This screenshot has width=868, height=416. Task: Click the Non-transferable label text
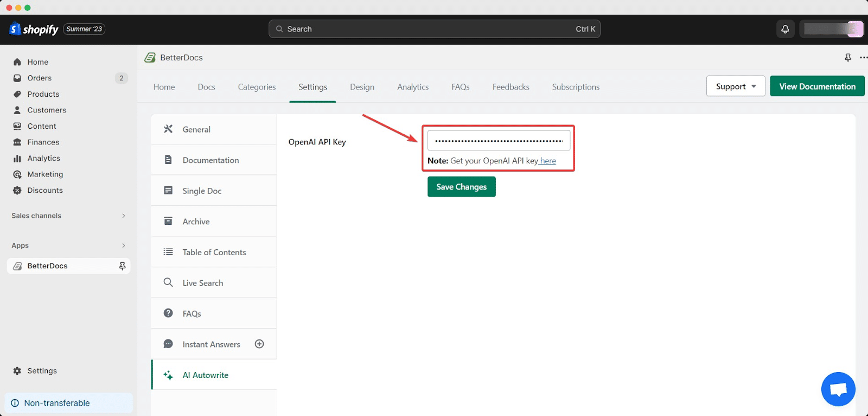tap(57, 403)
